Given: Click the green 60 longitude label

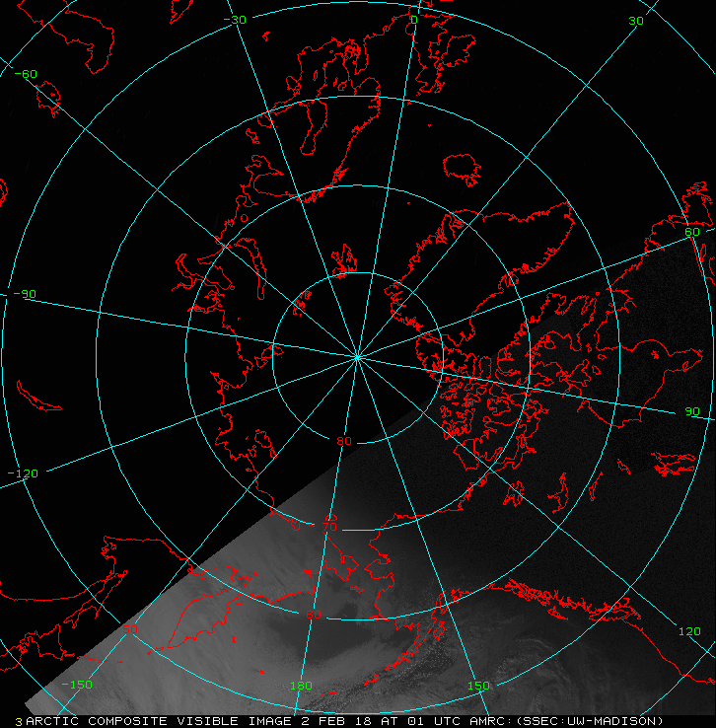Looking at the screenshot, I should click(692, 232).
